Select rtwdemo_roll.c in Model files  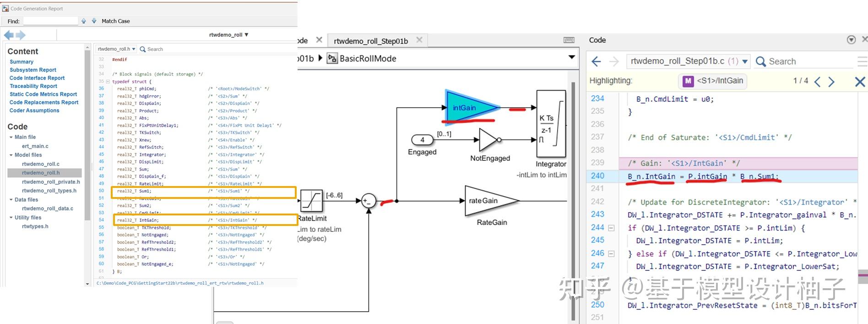(x=41, y=164)
